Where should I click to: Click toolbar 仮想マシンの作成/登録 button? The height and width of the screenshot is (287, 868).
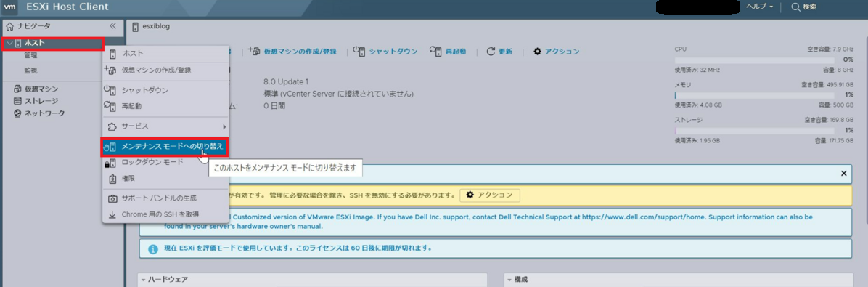[292, 51]
